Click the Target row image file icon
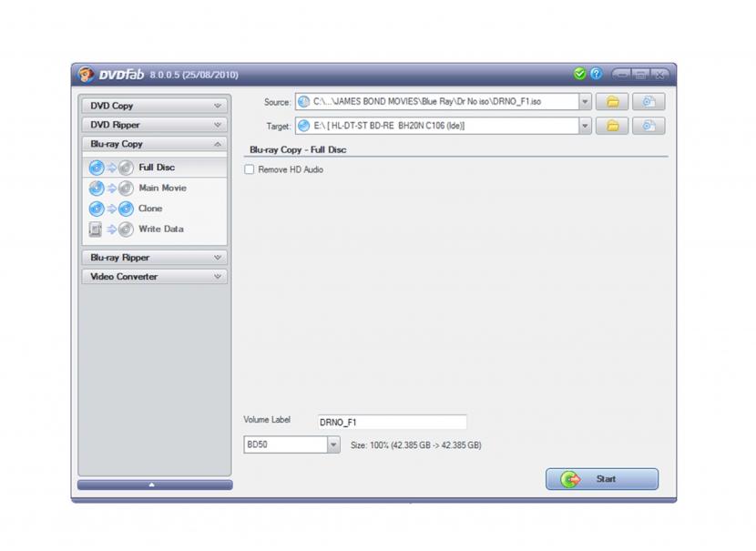 pos(649,126)
